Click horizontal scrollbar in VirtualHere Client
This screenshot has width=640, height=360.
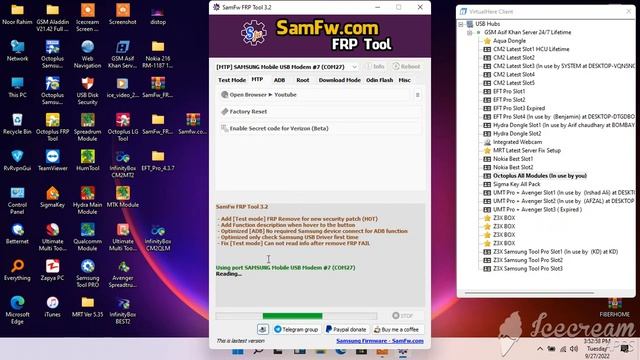pyautogui.click(x=529, y=293)
